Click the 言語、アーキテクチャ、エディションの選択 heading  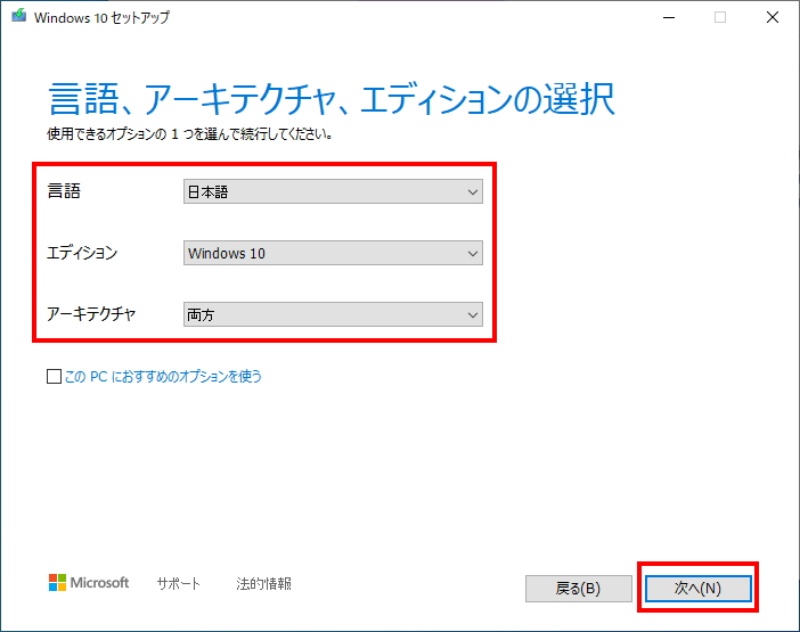(x=330, y=100)
